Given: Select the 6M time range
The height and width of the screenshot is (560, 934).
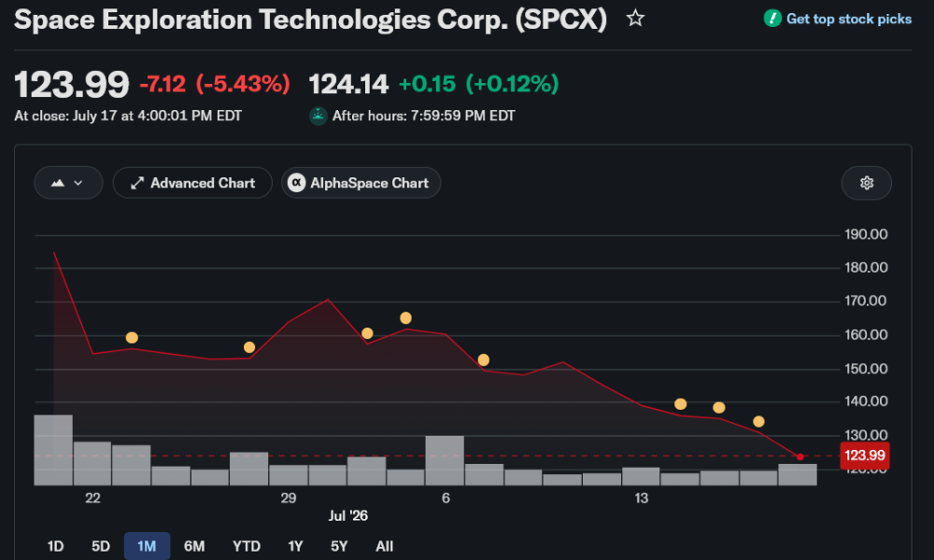Looking at the screenshot, I should (194, 546).
